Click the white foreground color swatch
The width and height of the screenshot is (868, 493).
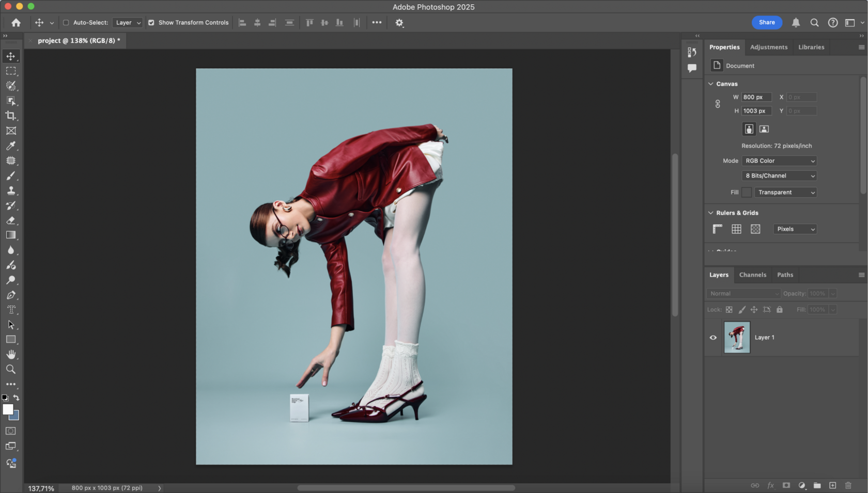[x=7, y=409]
